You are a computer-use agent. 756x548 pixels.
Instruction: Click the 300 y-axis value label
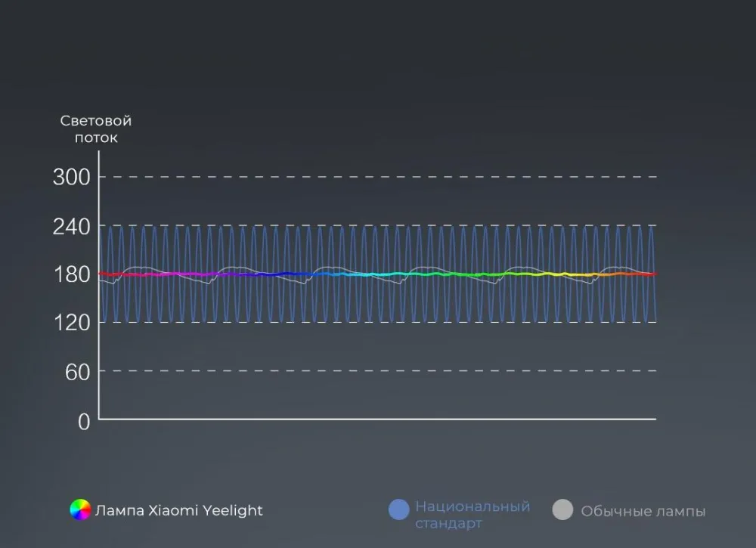pos(71,178)
